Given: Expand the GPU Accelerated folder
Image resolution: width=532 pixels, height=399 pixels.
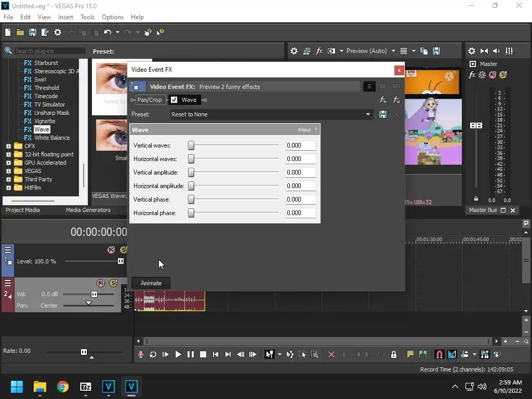Looking at the screenshot, I should pos(8,163).
